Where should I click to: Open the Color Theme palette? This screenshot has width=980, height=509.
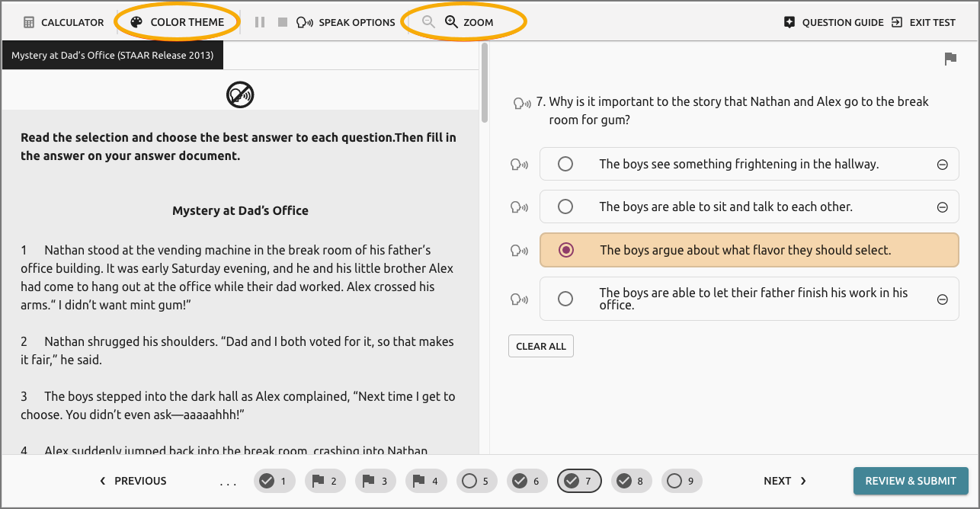(177, 22)
